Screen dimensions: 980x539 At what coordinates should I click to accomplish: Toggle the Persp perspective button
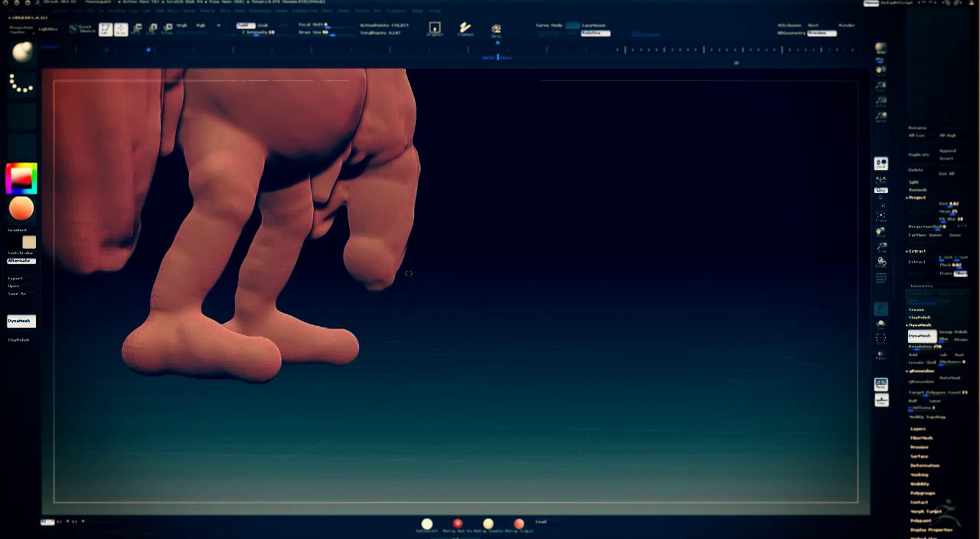(881, 384)
